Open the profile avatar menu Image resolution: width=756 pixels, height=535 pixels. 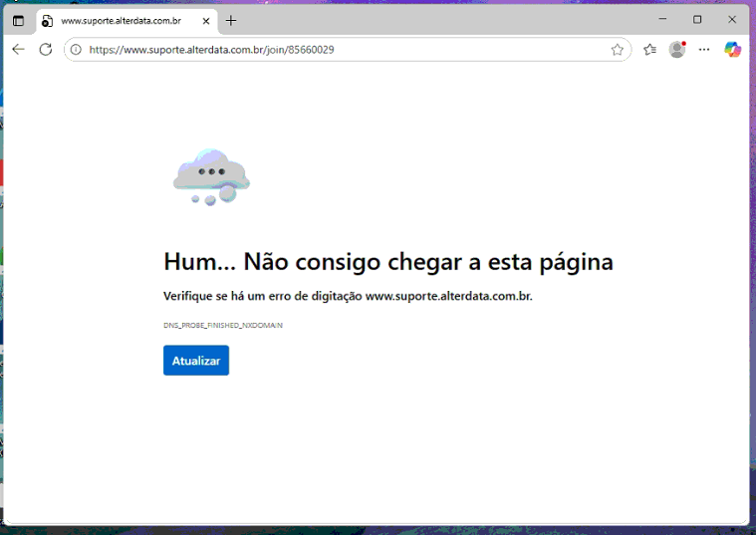[677, 49]
